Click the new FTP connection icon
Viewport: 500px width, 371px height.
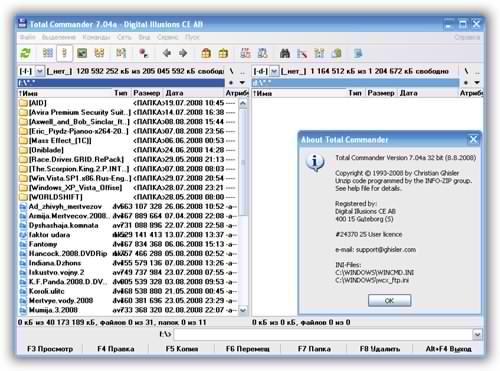pyautogui.click(x=263, y=53)
